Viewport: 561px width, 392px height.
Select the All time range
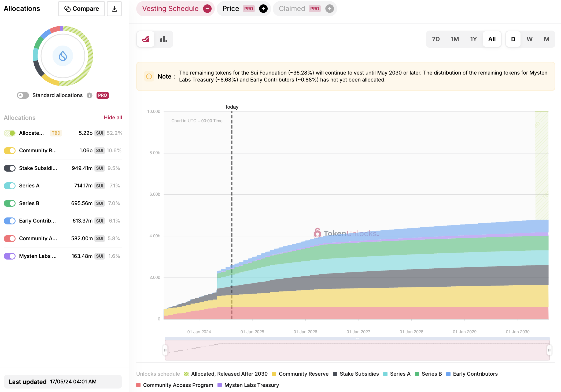492,39
